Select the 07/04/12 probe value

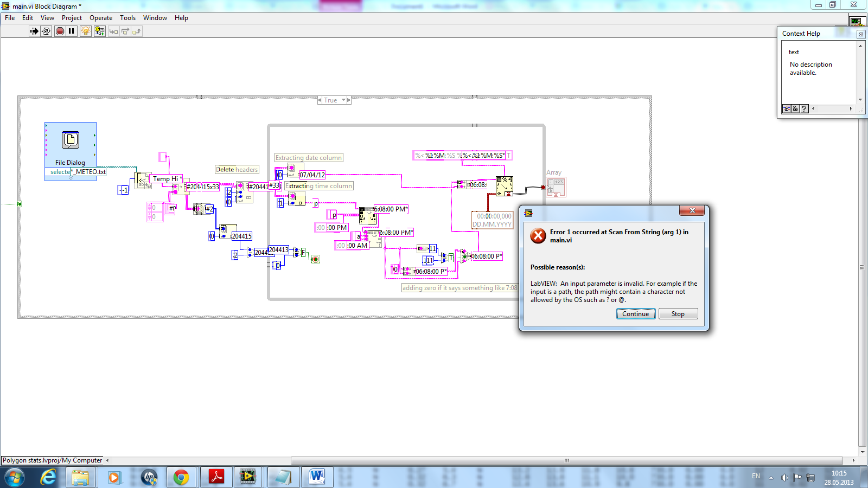311,175
